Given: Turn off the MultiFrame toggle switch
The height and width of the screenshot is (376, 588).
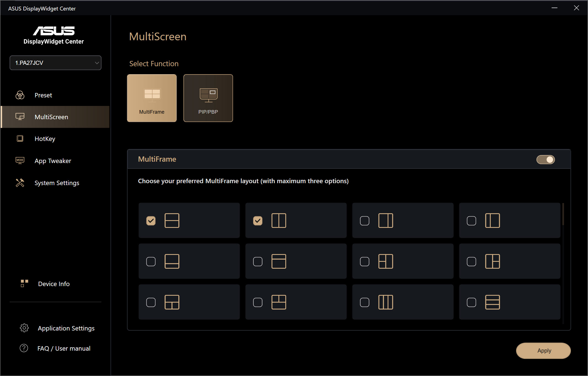Looking at the screenshot, I should [x=545, y=159].
